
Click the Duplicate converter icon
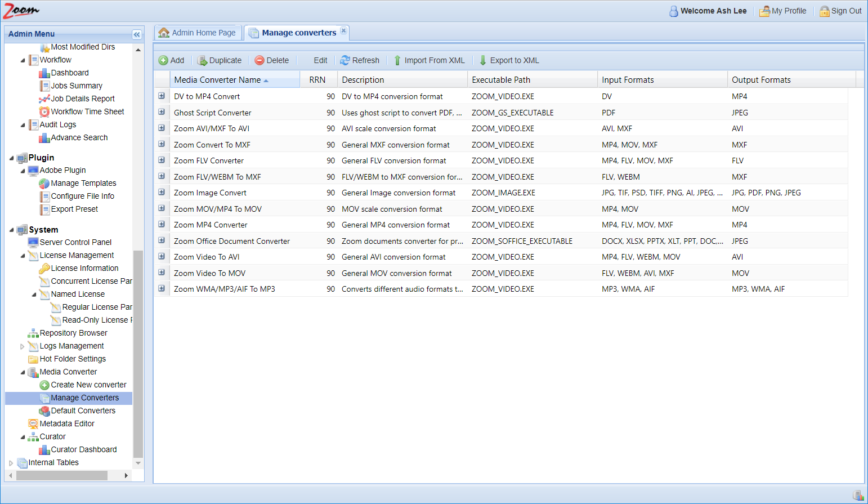[202, 60]
